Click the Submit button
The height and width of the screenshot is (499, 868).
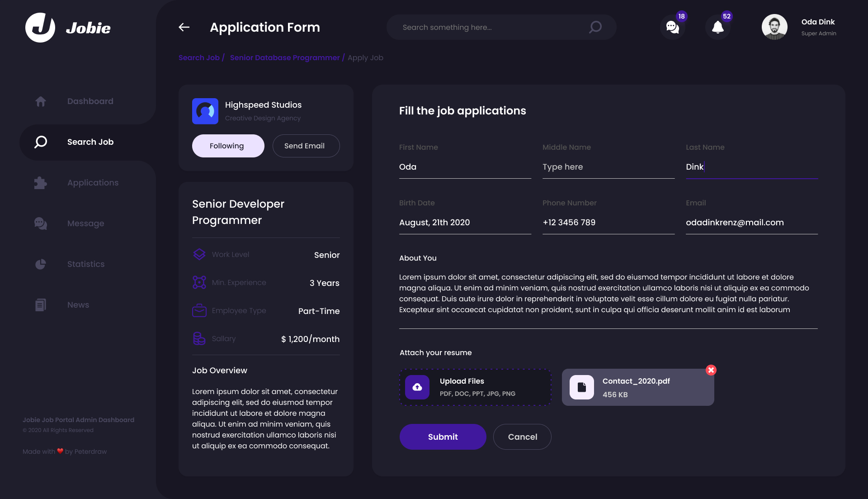443,437
